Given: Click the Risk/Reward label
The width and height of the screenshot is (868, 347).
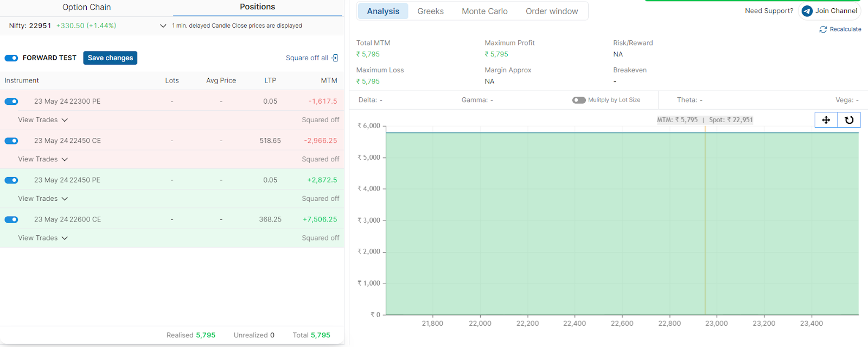Looking at the screenshot, I should 633,43.
